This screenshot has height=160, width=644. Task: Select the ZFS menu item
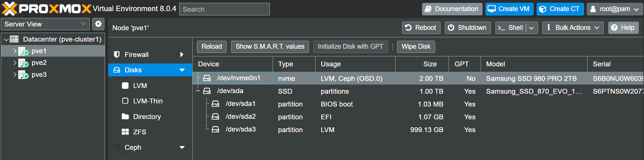pyautogui.click(x=150, y=132)
